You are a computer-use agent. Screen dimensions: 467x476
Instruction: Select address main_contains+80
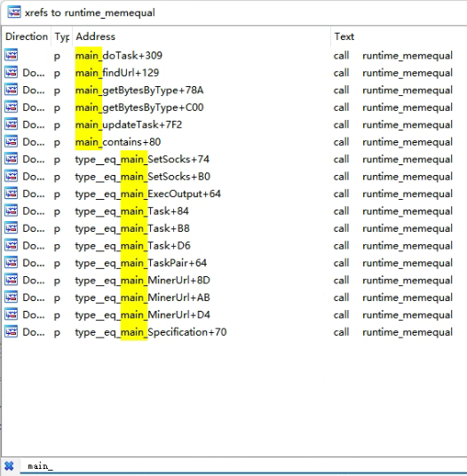(x=118, y=142)
